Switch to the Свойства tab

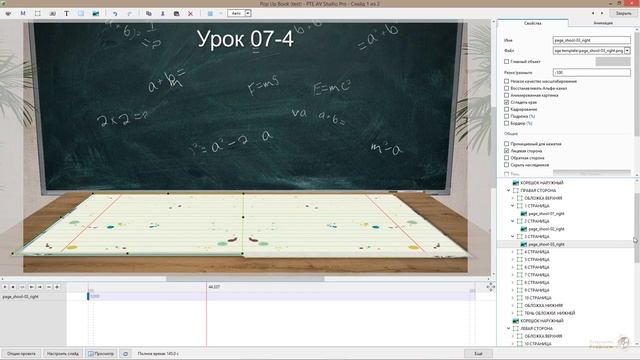point(532,23)
